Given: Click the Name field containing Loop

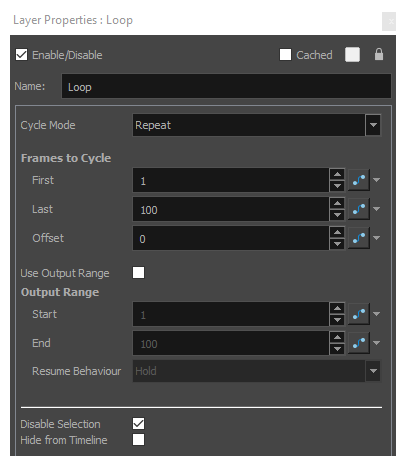Looking at the screenshot, I should 226,86.
